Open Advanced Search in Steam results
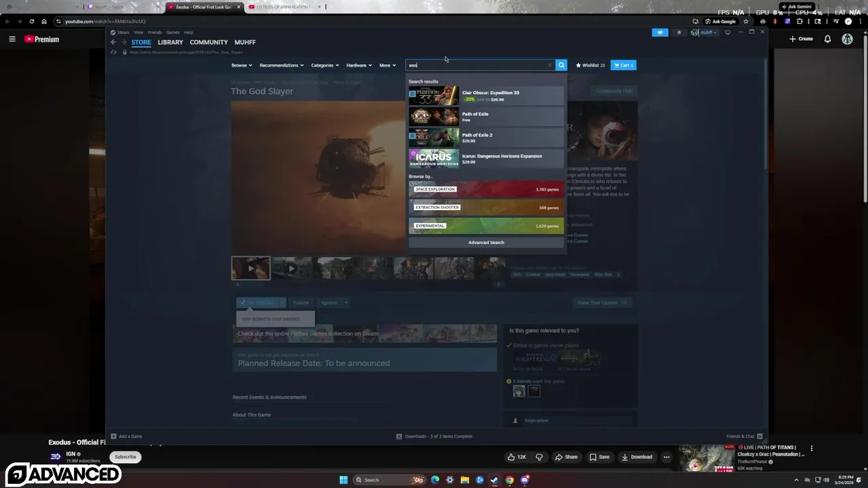Screen dimensions: 868x488 (x=486, y=242)
